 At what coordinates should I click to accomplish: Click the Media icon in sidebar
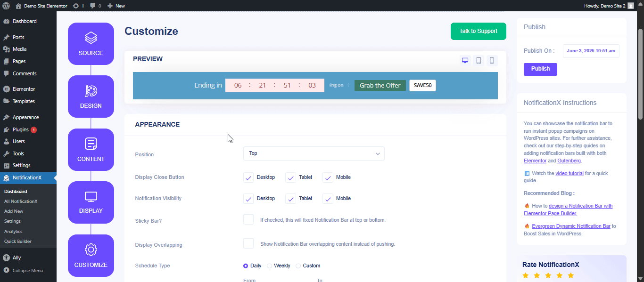tap(6, 49)
